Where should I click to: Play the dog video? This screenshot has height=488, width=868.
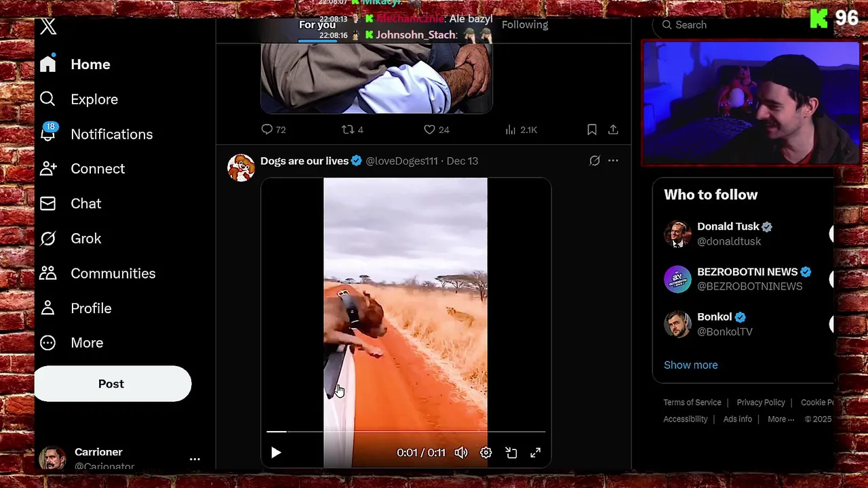276,453
